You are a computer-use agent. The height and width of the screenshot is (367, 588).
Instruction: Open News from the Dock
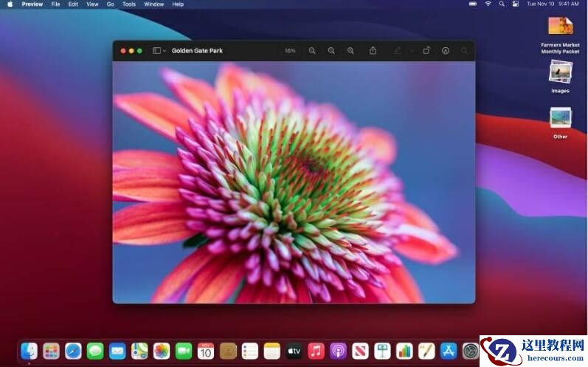pyautogui.click(x=360, y=351)
